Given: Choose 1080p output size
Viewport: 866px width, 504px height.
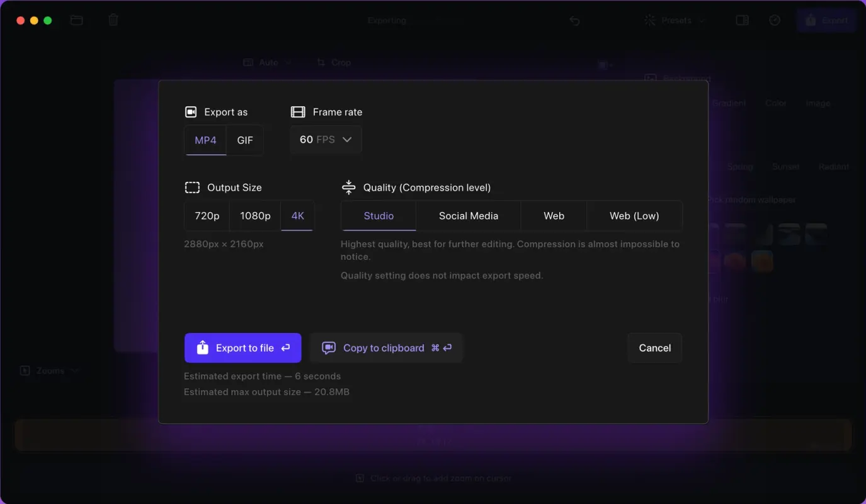Looking at the screenshot, I should (x=255, y=216).
